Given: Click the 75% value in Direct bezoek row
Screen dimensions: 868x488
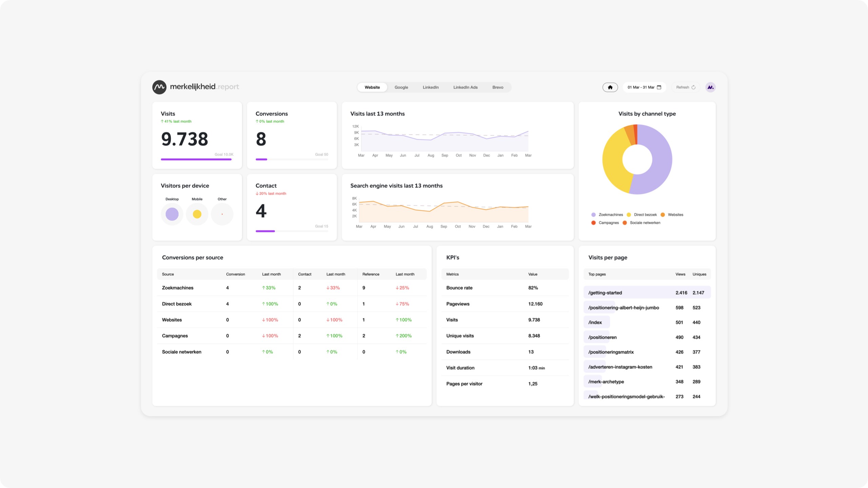Looking at the screenshot, I should [402, 304].
